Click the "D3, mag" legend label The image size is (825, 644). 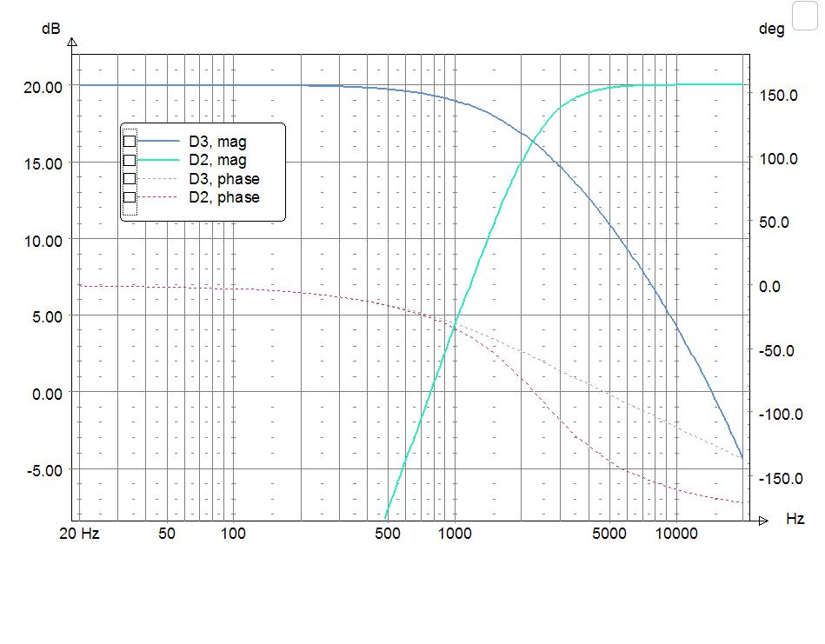pos(218,142)
